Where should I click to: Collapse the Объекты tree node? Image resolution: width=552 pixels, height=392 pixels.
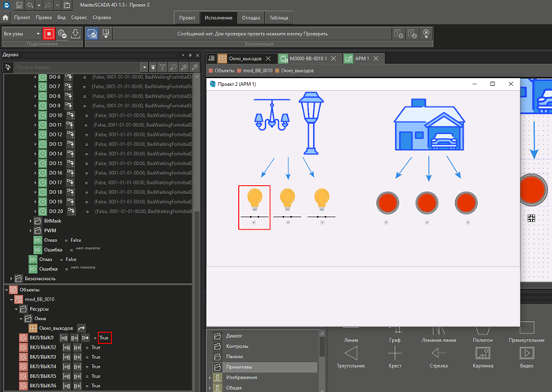[6, 290]
